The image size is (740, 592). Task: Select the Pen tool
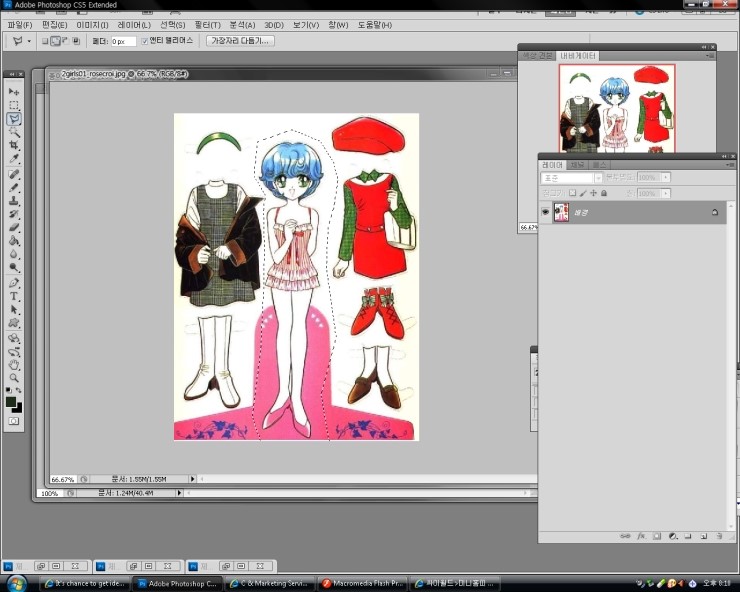[x=14, y=283]
